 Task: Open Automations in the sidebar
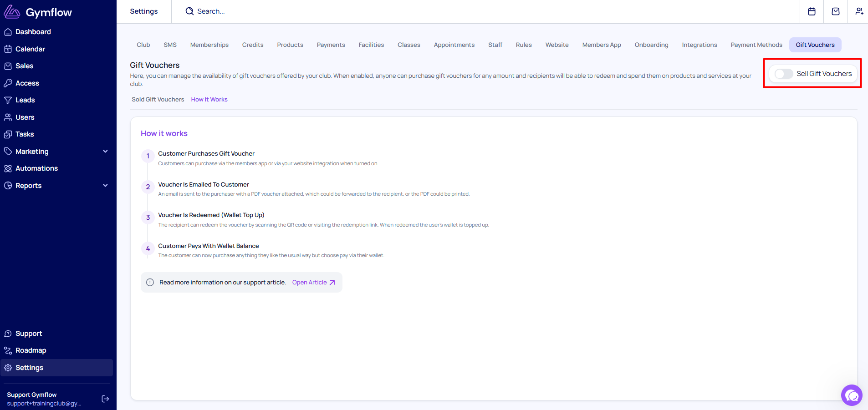tap(36, 168)
